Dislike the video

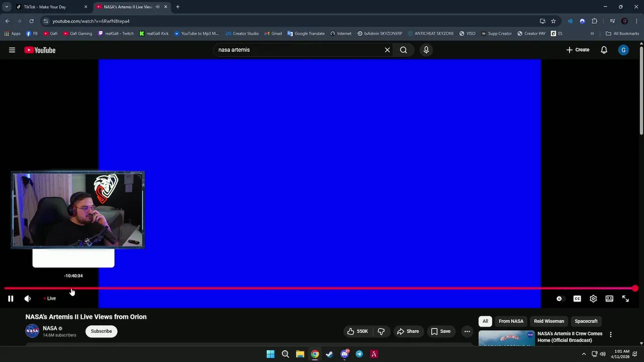[x=381, y=331]
